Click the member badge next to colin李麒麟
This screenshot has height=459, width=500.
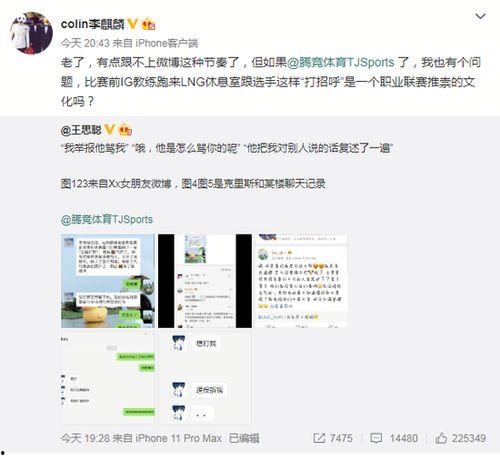click(x=148, y=24)
